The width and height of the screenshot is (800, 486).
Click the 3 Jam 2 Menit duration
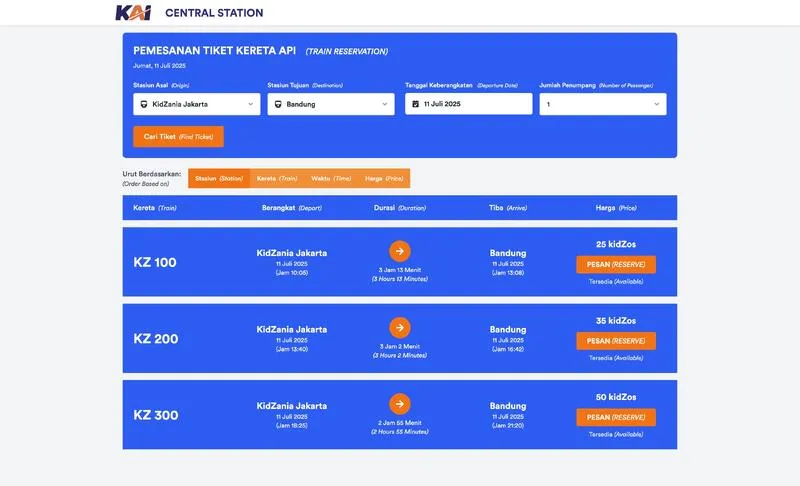click(x=399, y=346)
